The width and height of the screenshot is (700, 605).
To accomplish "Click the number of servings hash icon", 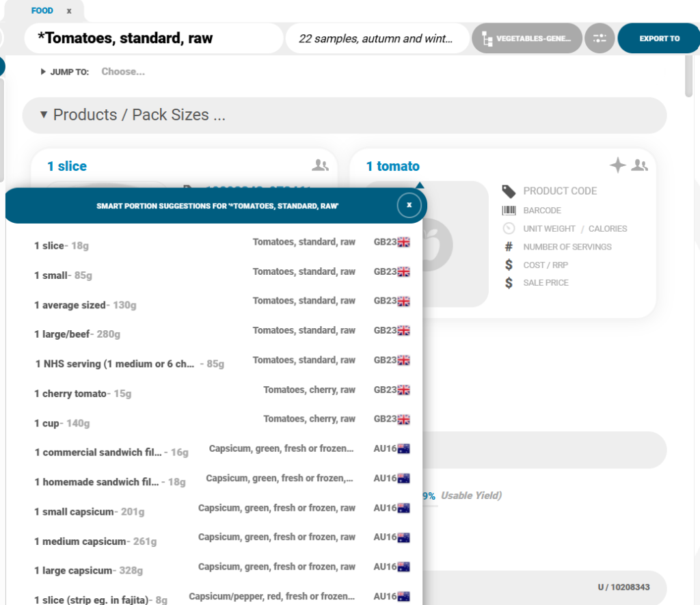I will (x=509, y=247).
